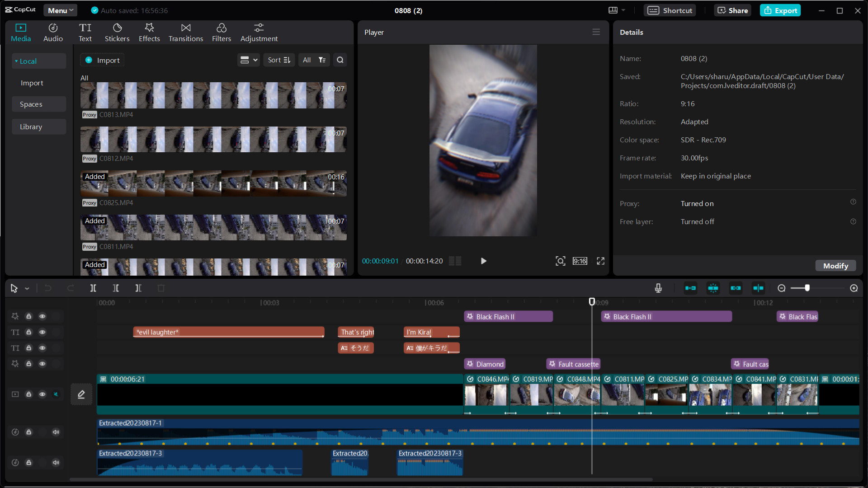Click the Import media button
868x488 pixels.
pyautogui.click(x=102, y=60)
